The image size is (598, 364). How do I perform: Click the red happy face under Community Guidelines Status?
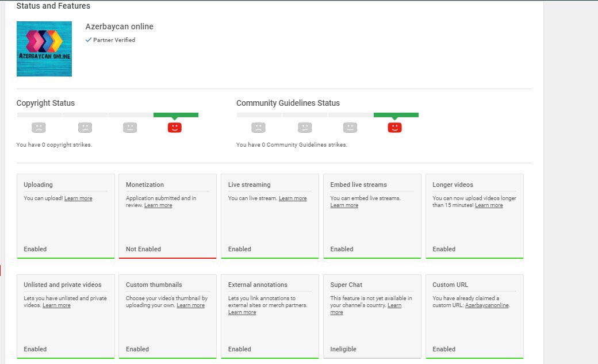[394, 128]
